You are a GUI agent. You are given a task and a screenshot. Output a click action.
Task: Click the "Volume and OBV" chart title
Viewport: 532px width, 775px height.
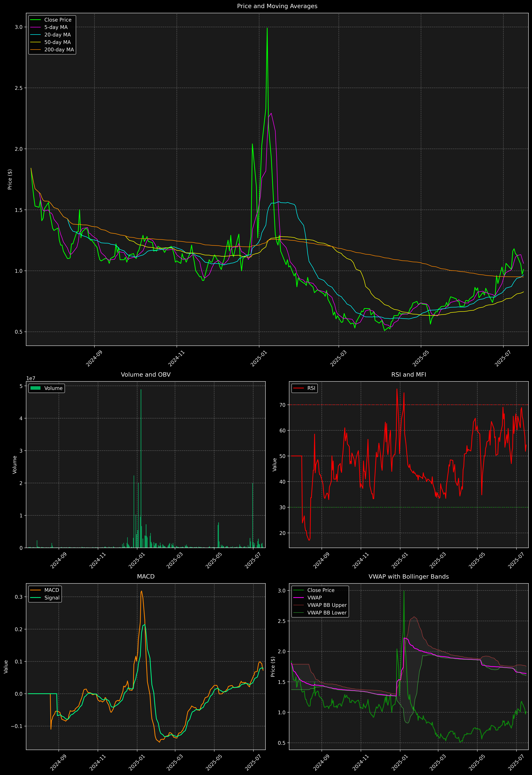[146, 374]
